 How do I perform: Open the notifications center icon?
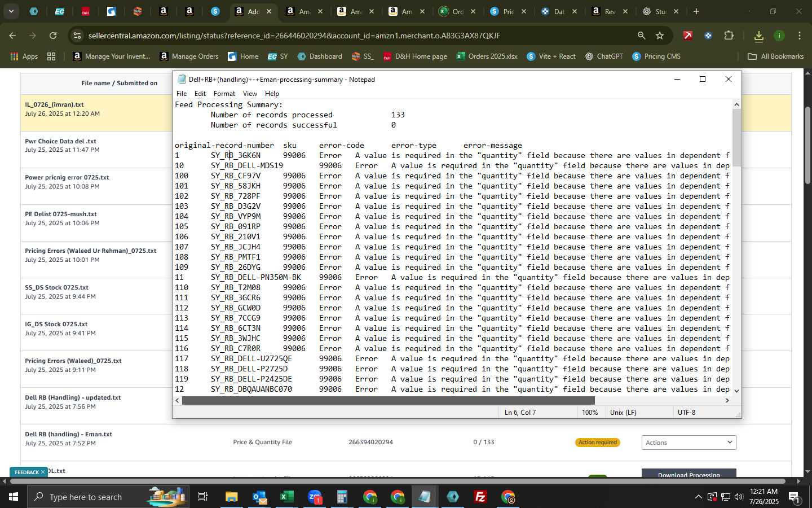[x=794, y=497]
